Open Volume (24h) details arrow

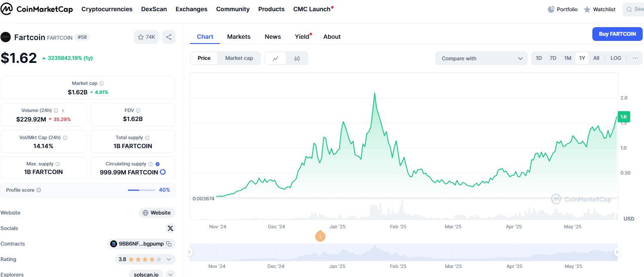click(63, 111)
